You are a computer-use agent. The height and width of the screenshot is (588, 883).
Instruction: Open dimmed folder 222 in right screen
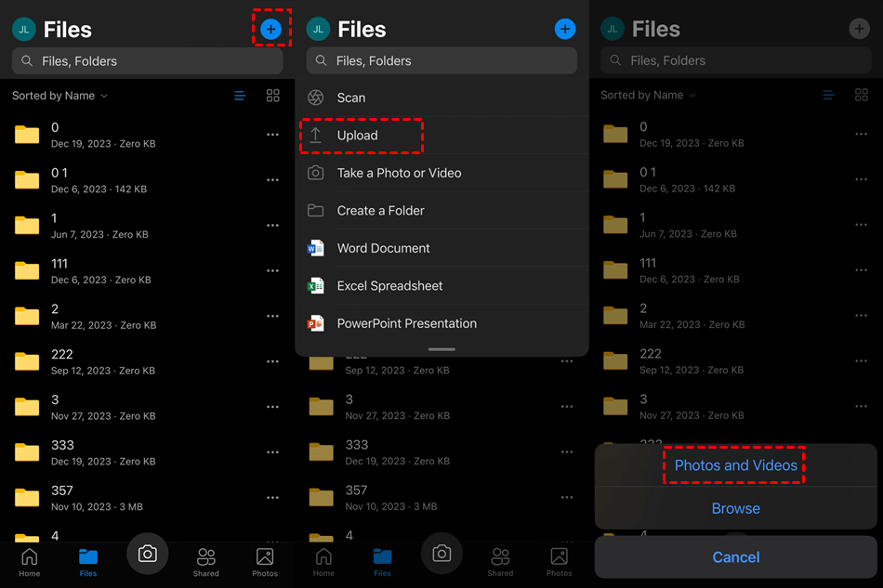pyautogui.click(x=736, y=361)
